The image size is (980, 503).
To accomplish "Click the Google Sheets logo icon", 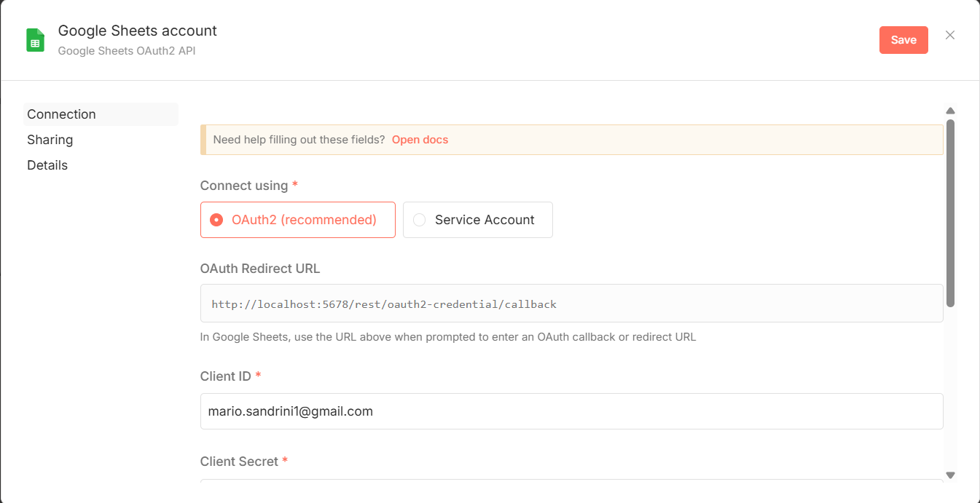I will coord(36,40).
